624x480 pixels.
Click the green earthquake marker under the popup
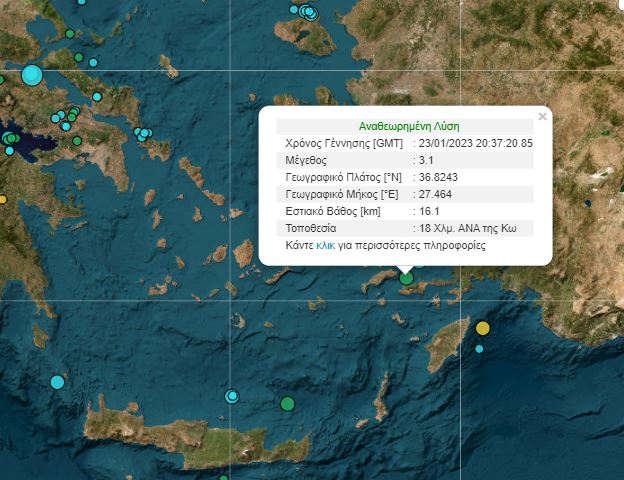(x=406, y=278)
